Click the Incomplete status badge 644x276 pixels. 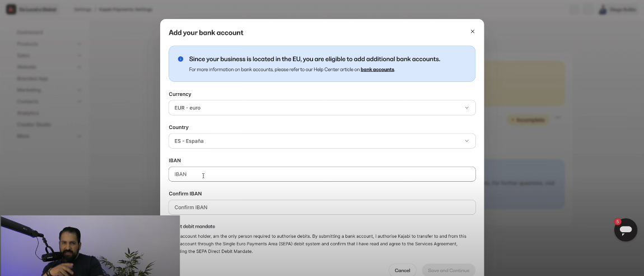pos(528,120)
